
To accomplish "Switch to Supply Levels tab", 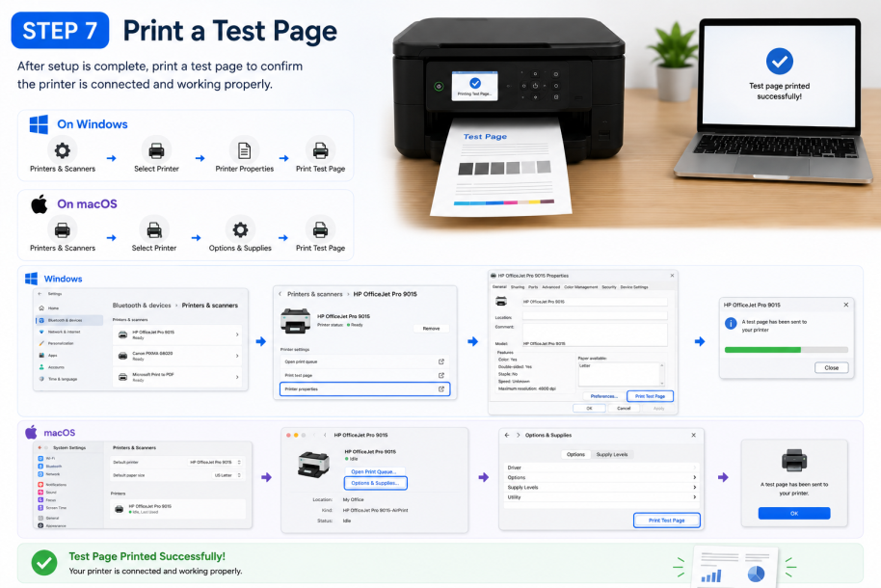I will pyautogui.click(x=612, y=454).
